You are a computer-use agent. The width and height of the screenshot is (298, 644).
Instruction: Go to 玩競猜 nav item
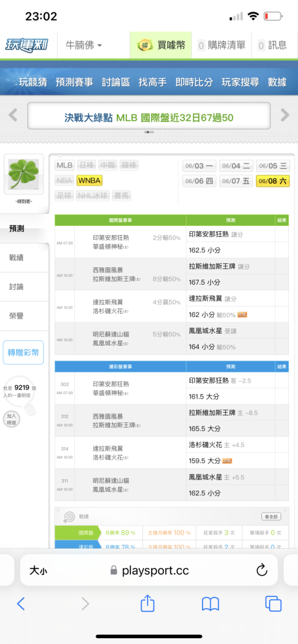click(x=33, y=82)
